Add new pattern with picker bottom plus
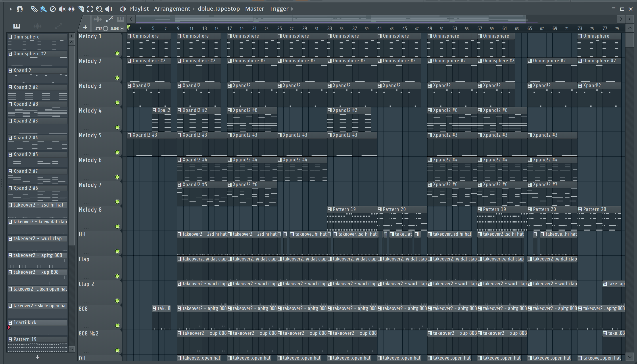This screenshot has height=364, width=637. pos(38,357)
